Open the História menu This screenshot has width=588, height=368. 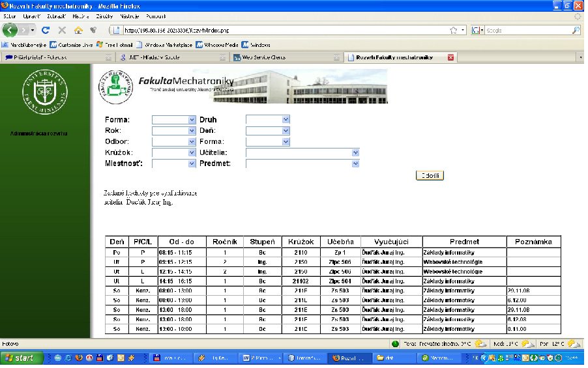coord(81,16)
